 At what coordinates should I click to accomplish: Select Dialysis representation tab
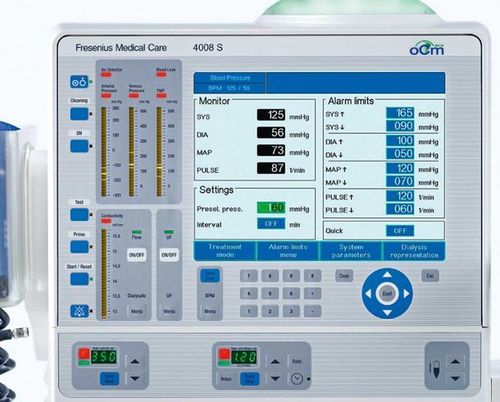(x=414, y=251)
